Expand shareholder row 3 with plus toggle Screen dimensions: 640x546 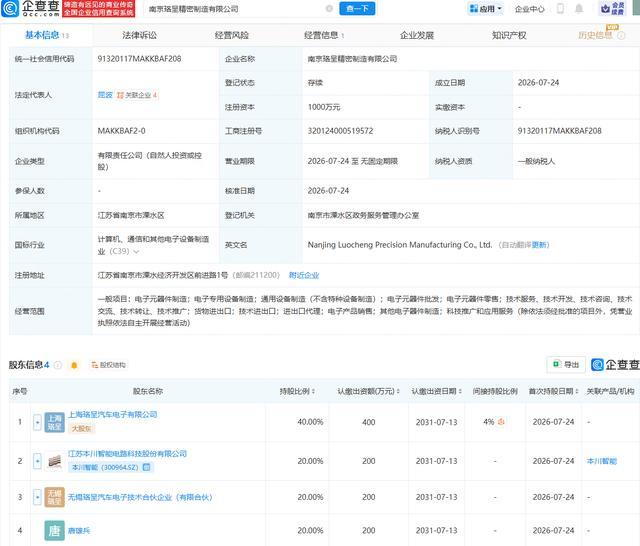pos(37,497)
